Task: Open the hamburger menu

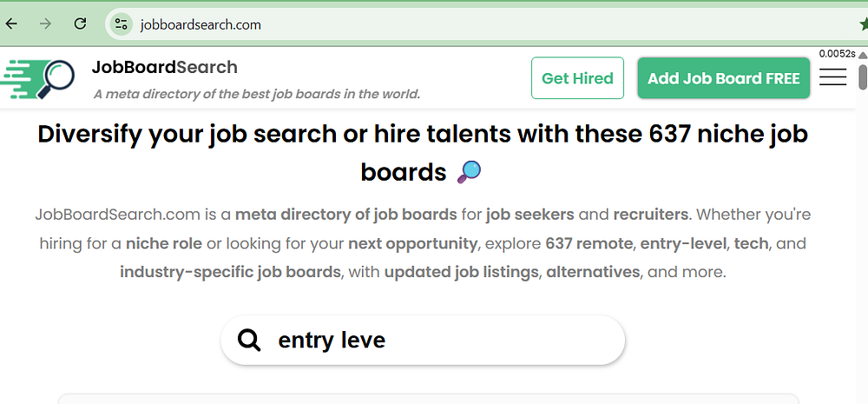Action: pyautogui.click(x=832, y=78)
